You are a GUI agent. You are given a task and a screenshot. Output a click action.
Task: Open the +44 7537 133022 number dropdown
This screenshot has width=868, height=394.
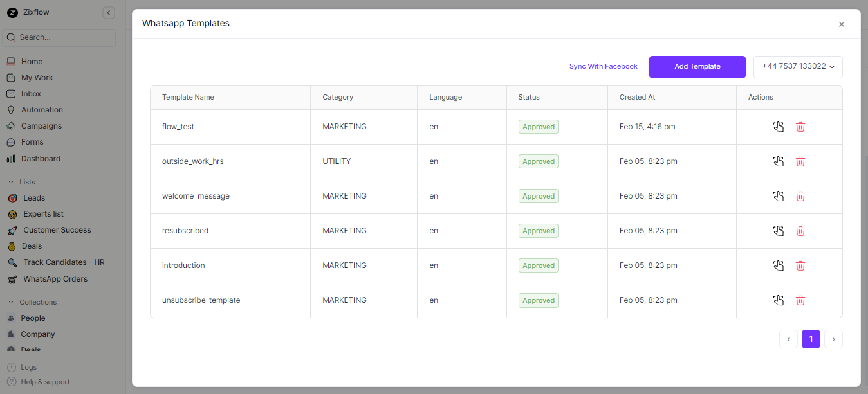pos(798,67)
